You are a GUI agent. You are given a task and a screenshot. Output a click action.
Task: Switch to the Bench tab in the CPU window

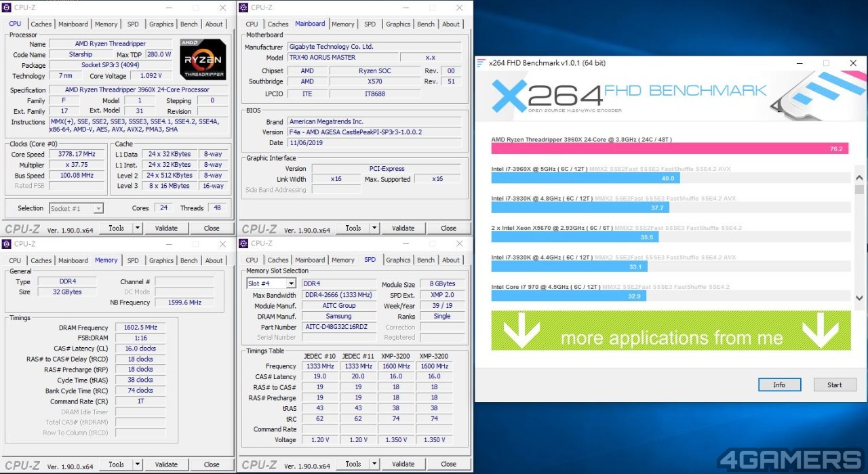click(189, 24)
